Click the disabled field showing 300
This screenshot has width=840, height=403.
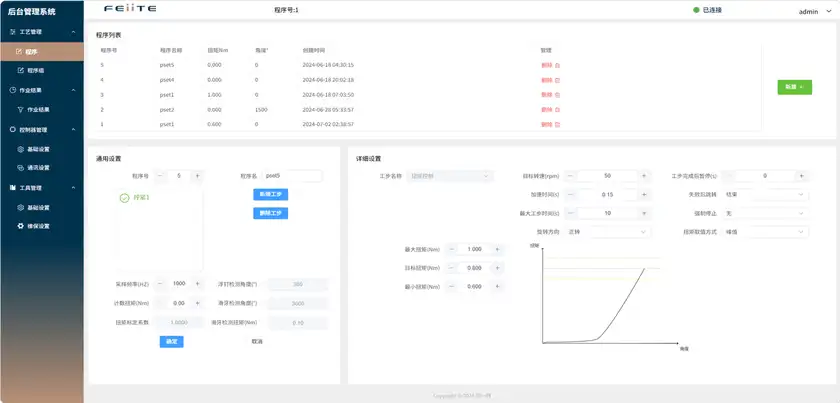298,284
